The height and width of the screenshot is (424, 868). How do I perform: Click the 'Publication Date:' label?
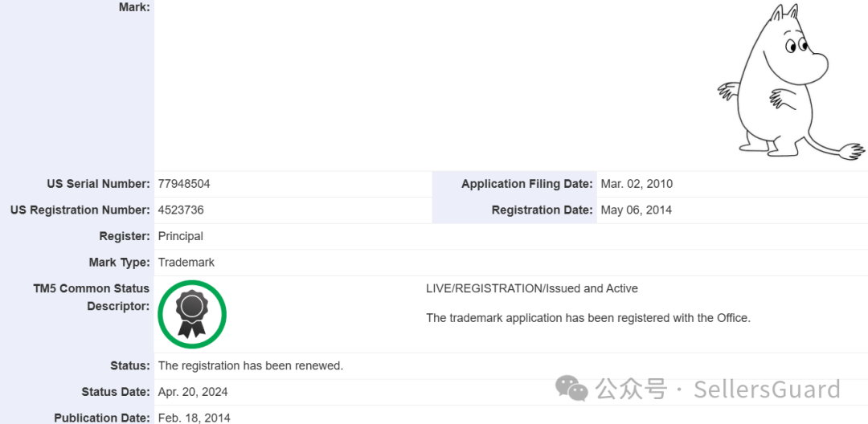point(102,418)
